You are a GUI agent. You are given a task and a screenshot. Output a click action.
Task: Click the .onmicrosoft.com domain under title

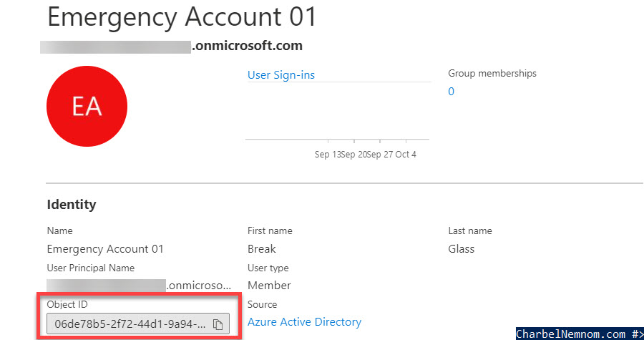[x=248, y=46]
